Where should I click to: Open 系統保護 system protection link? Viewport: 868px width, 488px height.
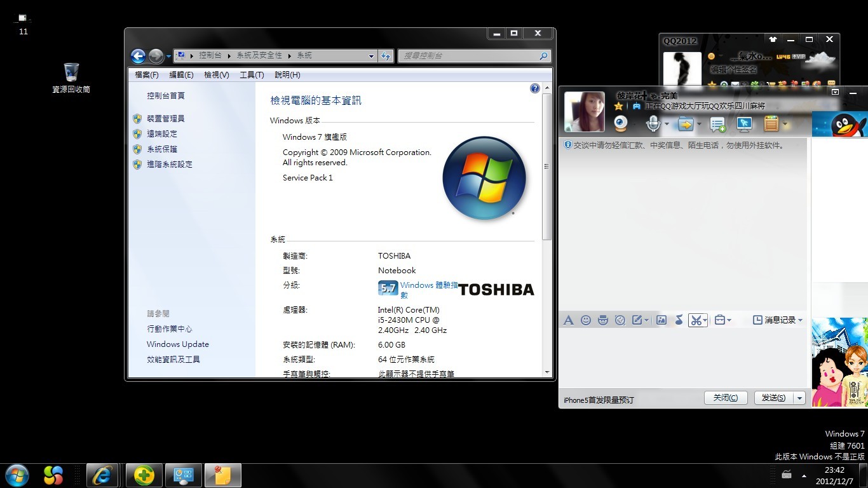pos(162,149)
